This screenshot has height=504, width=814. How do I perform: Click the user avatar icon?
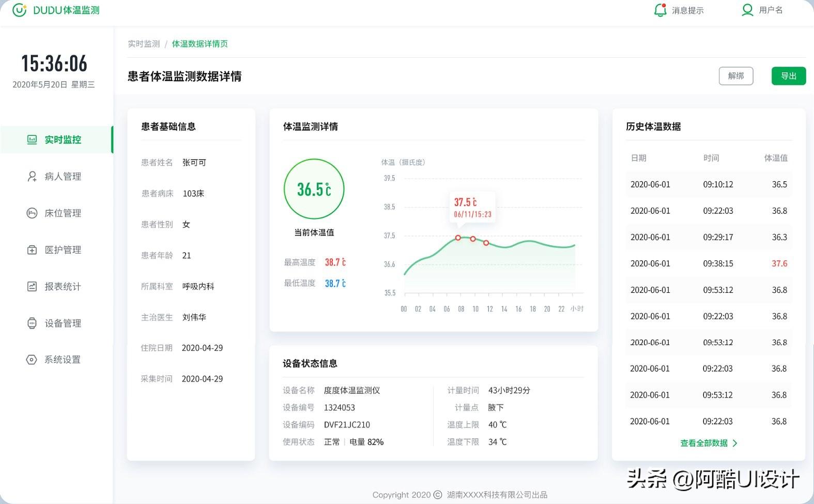click(747, 10)
